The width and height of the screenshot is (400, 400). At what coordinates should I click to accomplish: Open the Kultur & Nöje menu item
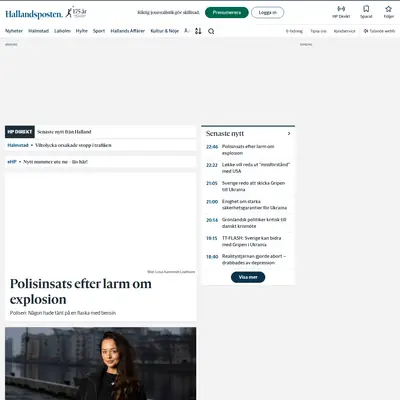point(165,31)
